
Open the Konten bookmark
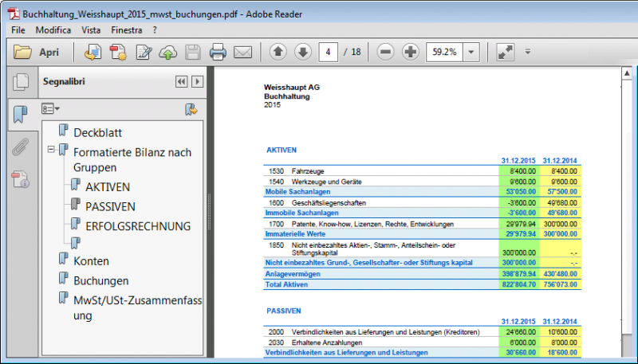pyautogui.click(x=91, y=261)
